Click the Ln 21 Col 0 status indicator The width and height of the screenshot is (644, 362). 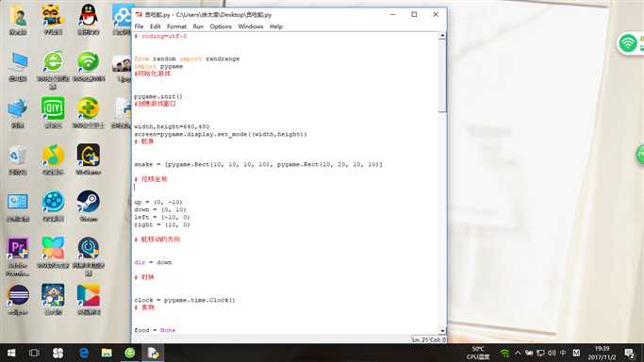click(429, 339)
